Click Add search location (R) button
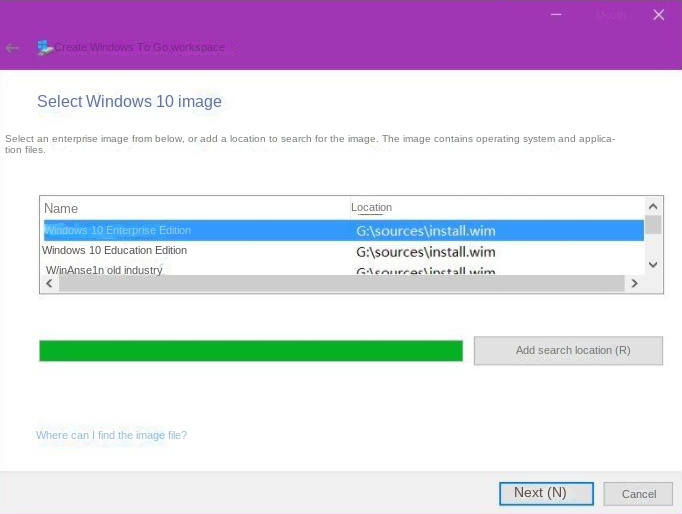Image resolution: width=682 pixels, height=514 pixels. coord(568,350)
